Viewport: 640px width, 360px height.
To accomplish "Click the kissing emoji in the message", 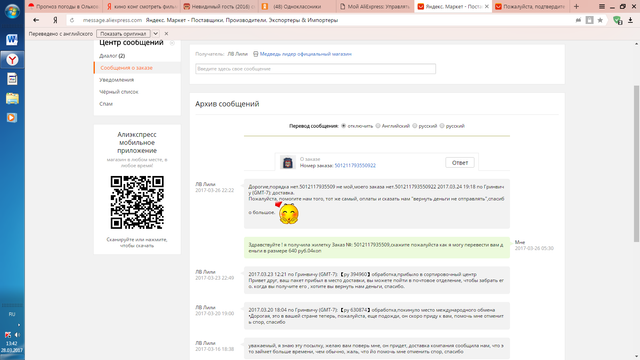I will point(289,213).
